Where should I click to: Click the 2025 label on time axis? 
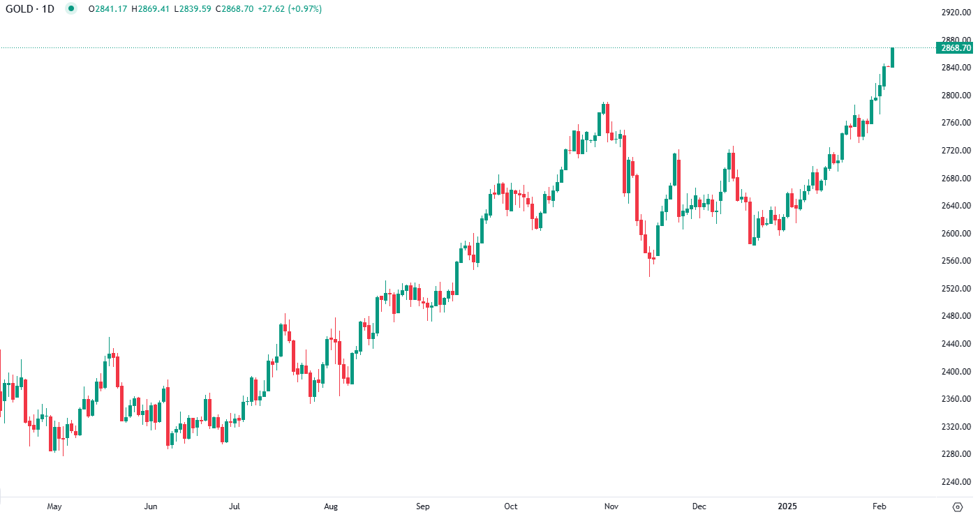pos(789,506)
